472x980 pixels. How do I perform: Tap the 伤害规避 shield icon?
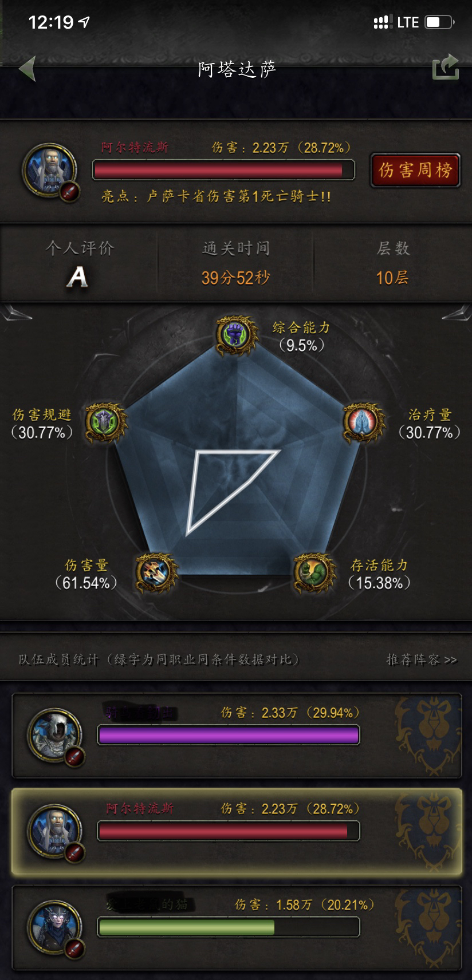105,423
